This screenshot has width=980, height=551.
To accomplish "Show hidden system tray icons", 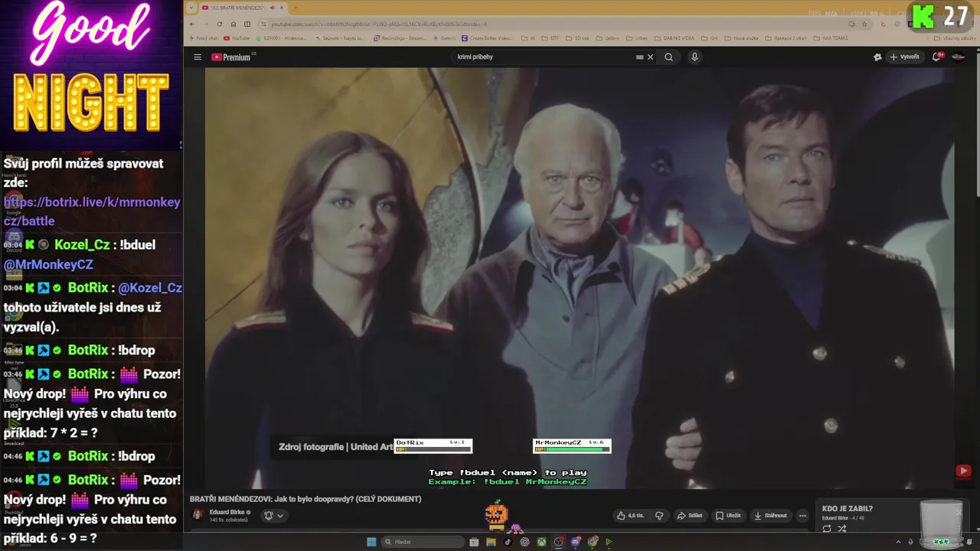I will click(899, 542).
